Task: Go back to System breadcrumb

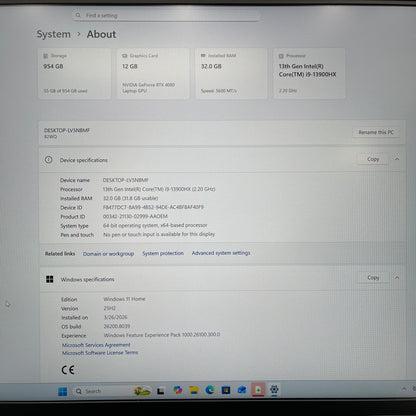Action: [x=54, y=34]
